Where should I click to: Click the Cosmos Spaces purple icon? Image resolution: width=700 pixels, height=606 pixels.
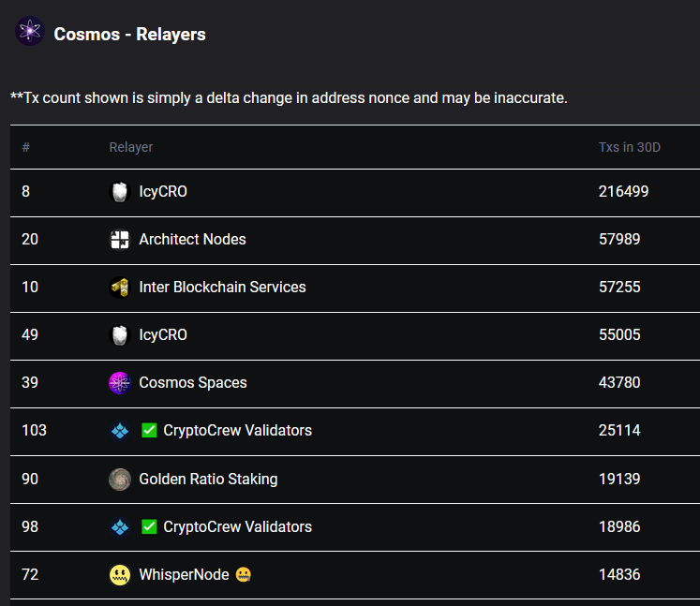pyautogui.click(x=120, y=383)
